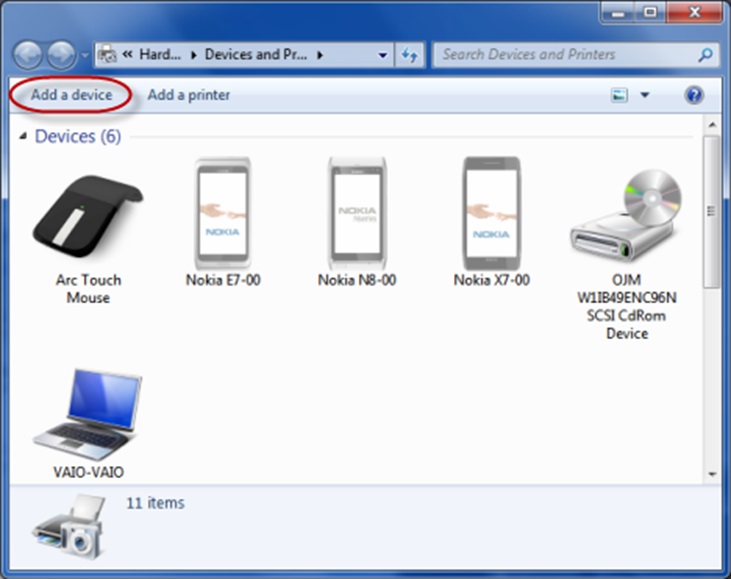
Task: Click the address bar location icon
Action: pyautogui.click(x=108, y=55)
